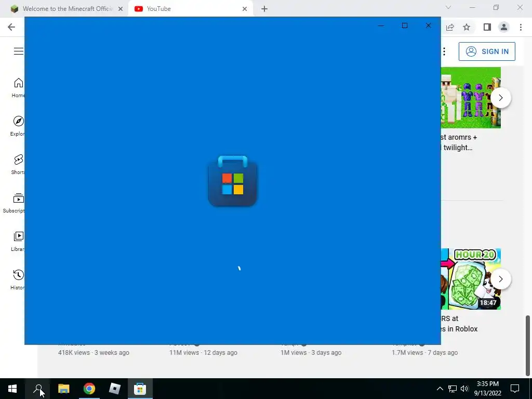Open the notification action center
The height and width of the screenshot is (399, 532).
[x=515, y=389]
